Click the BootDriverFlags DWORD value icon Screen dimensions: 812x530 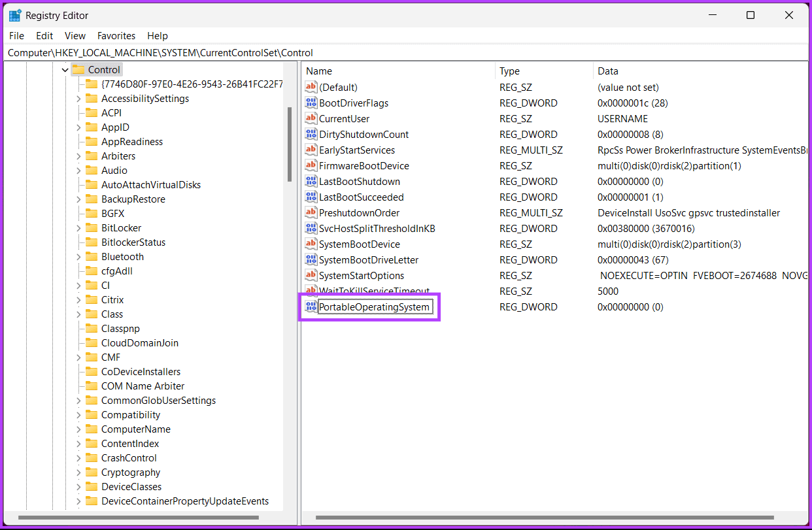tap(311, 103)
